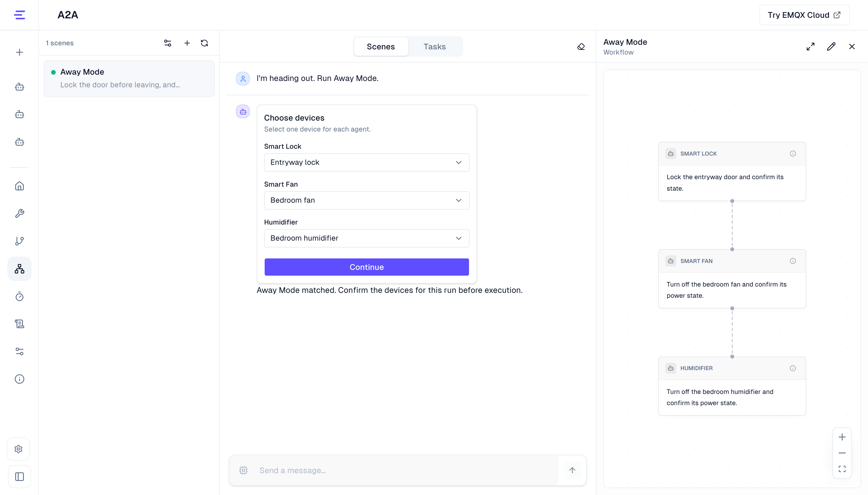Click the Continue button
868x495 pixels.
tap(367, 267)
